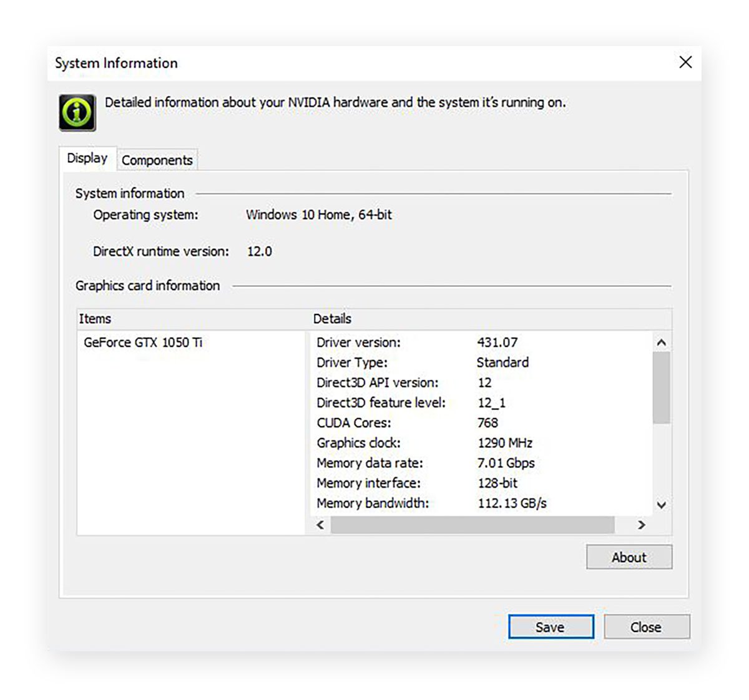The width and height of the screenshot is (749, 700).
Task: Click the Windows 10 Home, 64-bit text
Action: point(319,215)
